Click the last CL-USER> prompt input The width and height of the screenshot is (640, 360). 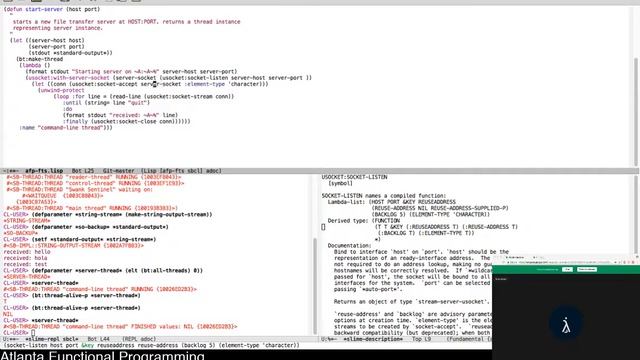point(33,333)
